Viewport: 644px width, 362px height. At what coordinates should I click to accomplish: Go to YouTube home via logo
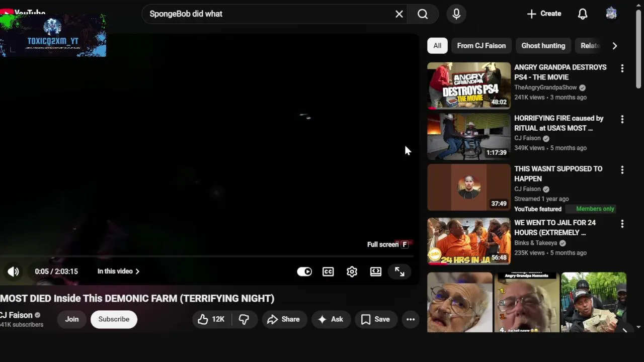tap(23, 13)
